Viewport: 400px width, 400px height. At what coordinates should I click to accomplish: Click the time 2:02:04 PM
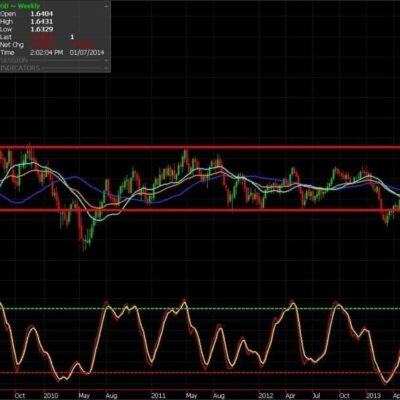tap(46, 52)
